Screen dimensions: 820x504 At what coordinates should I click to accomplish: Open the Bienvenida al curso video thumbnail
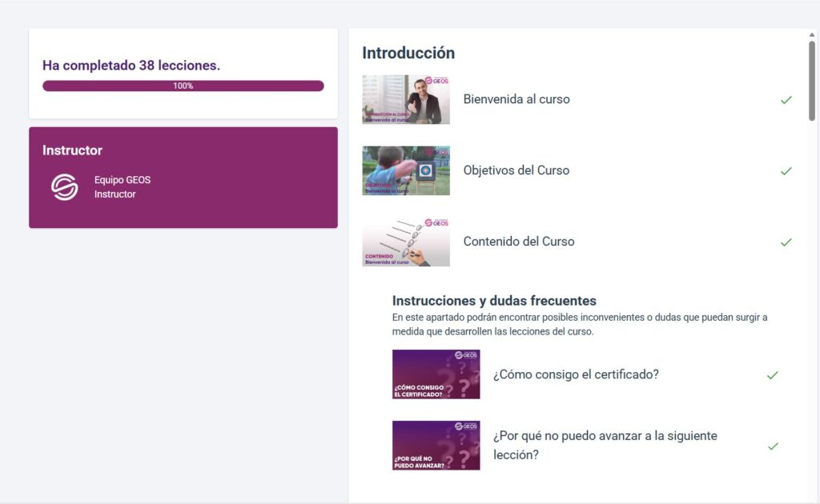tap(406, 100)
